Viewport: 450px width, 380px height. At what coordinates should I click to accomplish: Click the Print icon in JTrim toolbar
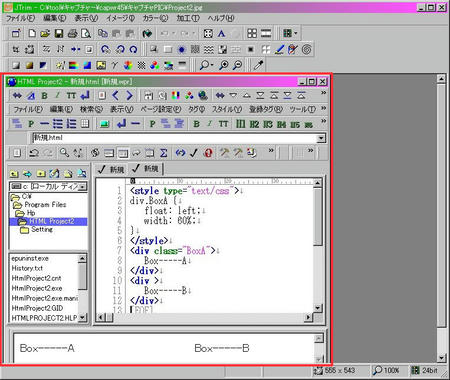(x=72, y=33)
